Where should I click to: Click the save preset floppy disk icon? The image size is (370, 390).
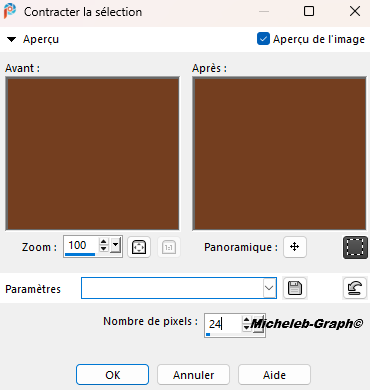coord(295,288)
